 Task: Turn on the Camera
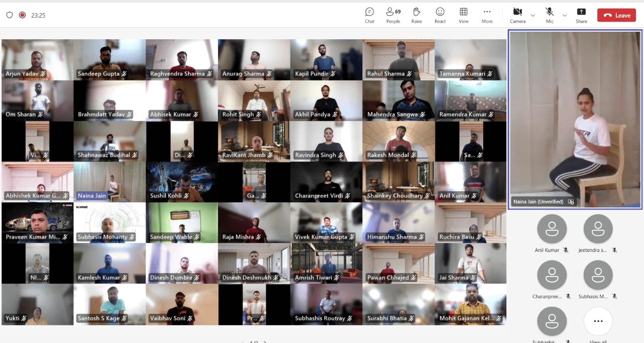click(x=517, y=15)
